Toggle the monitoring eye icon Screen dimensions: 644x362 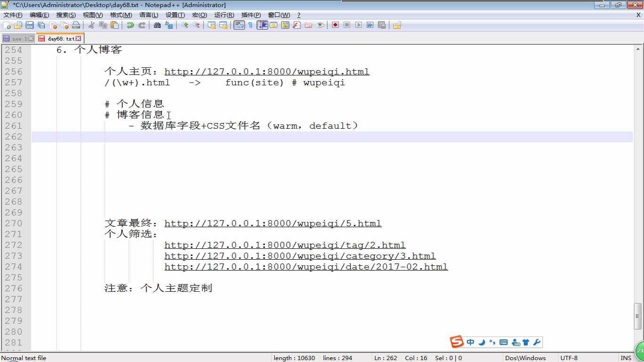320,25
